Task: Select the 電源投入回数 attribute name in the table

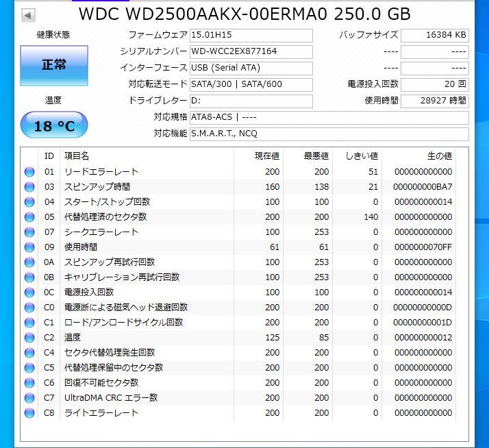Action: tap(89, 293)
